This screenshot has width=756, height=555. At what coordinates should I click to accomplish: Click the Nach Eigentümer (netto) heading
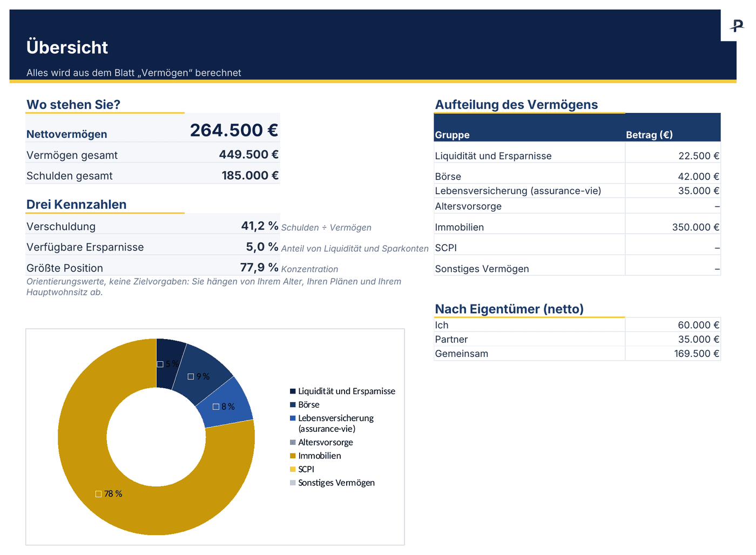(x=509, y=309)
